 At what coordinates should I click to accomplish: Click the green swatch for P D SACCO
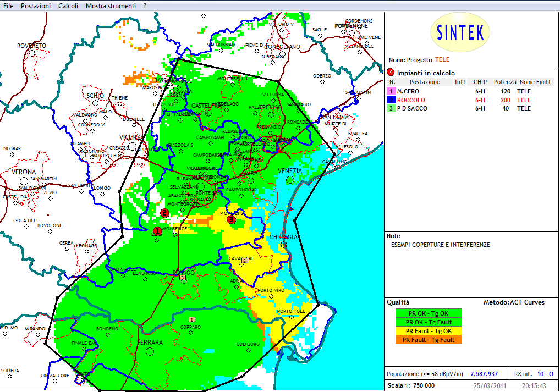391,109
